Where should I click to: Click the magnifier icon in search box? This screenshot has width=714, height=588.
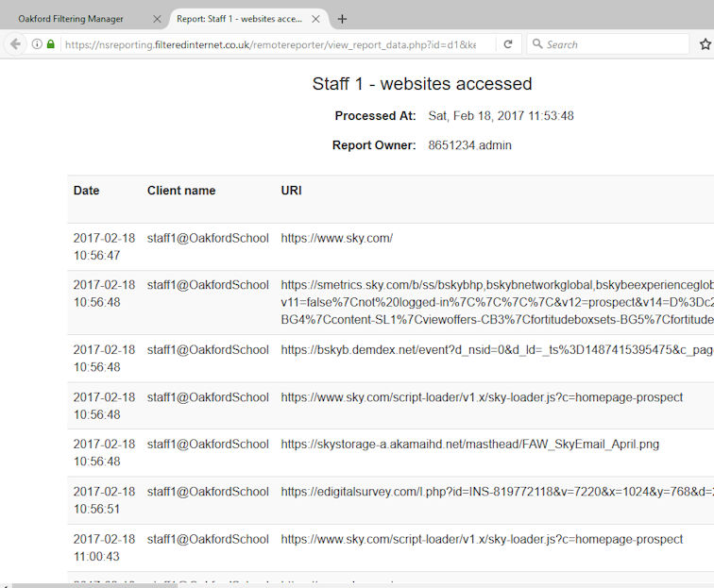[537, 43]
